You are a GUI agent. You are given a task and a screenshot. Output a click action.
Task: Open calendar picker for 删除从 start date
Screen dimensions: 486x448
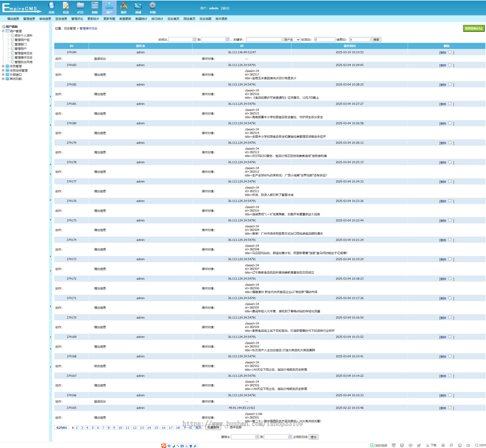click(x=257, y=437)
